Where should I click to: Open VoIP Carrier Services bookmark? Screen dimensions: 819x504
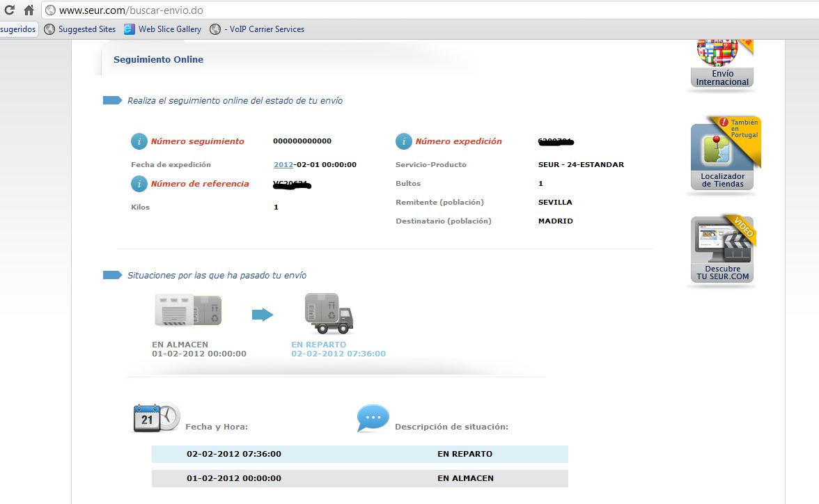(258, 29)
